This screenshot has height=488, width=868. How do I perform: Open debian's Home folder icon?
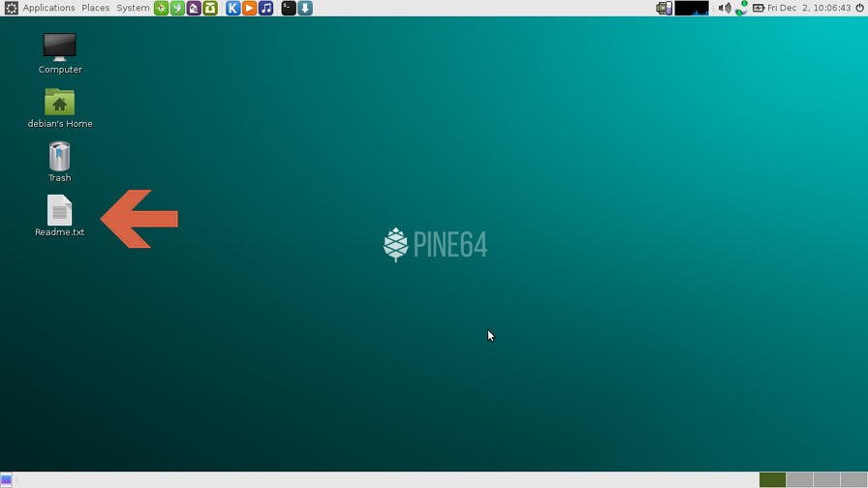(60, 103)
